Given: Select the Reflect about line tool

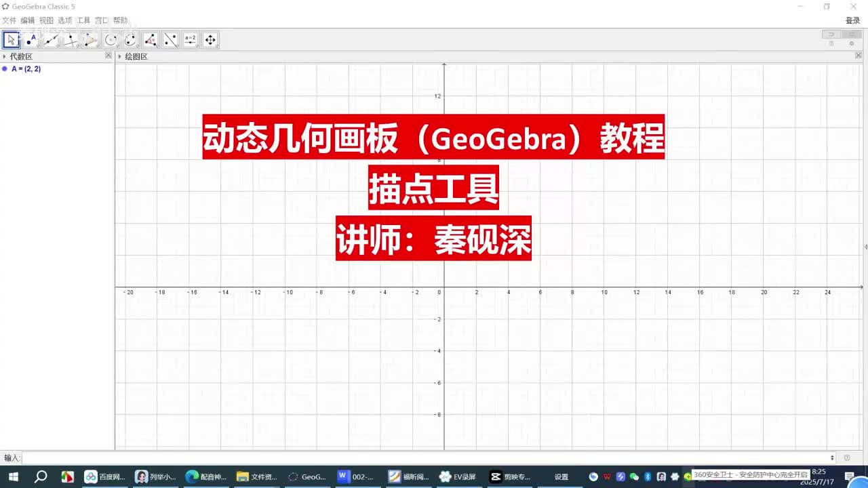Looking at the screenshot, I should coord(170,40).
